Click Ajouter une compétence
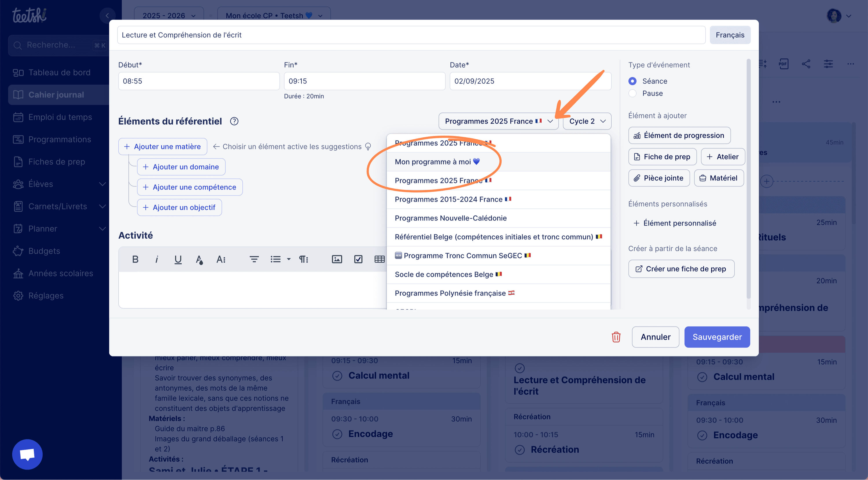The width and height of the screenshot is (868, 480). (190, 187)
